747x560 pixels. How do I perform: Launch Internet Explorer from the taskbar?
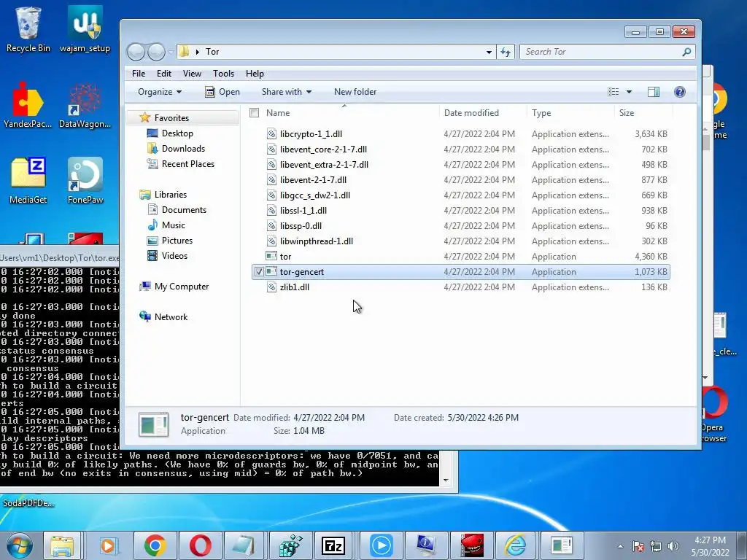[516, 545]
